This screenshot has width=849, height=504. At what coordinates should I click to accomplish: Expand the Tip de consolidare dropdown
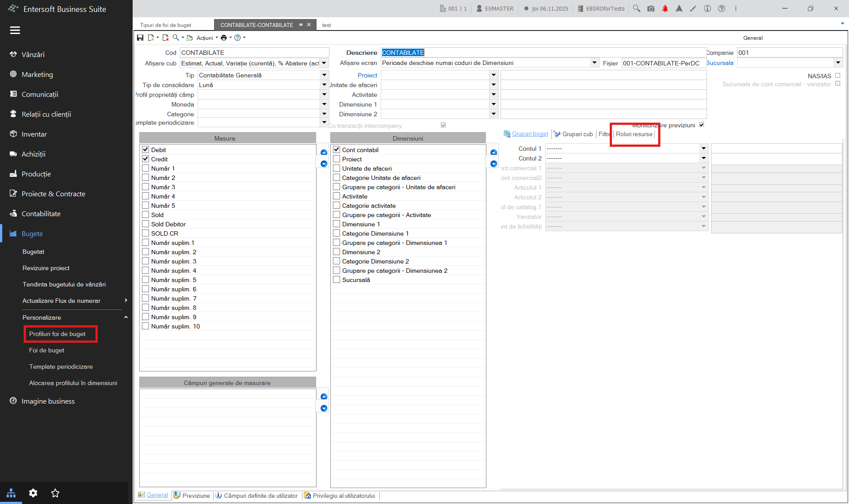point(324,85)
